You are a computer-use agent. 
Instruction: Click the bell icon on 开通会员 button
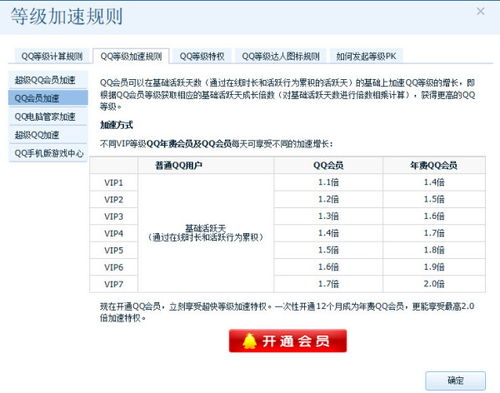pyautogui.click(x=249, y=341)
